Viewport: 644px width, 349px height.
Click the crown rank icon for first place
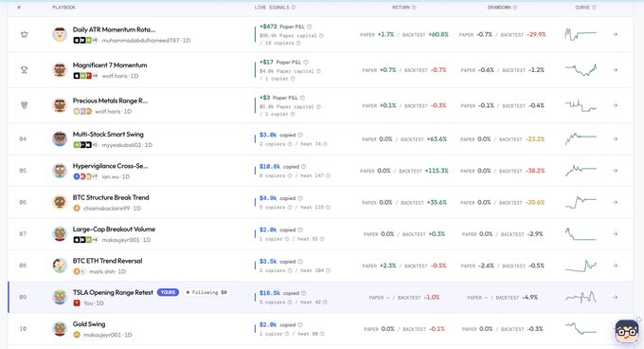click(x=25, y=34)
